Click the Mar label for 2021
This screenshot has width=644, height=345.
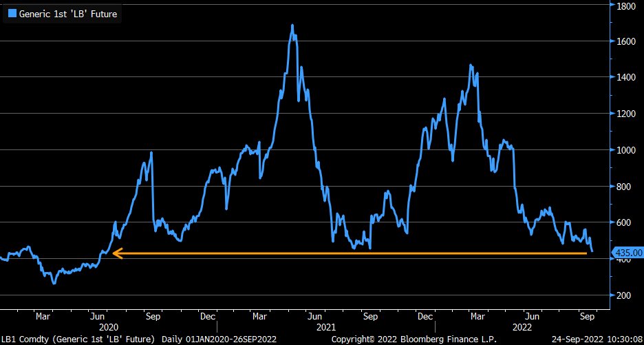click(259, 317)
